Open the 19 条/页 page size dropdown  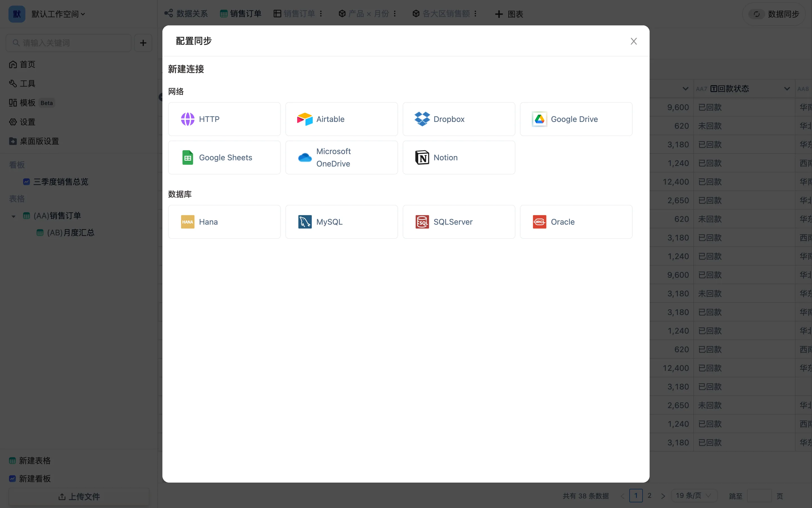(x=694, y=496)
